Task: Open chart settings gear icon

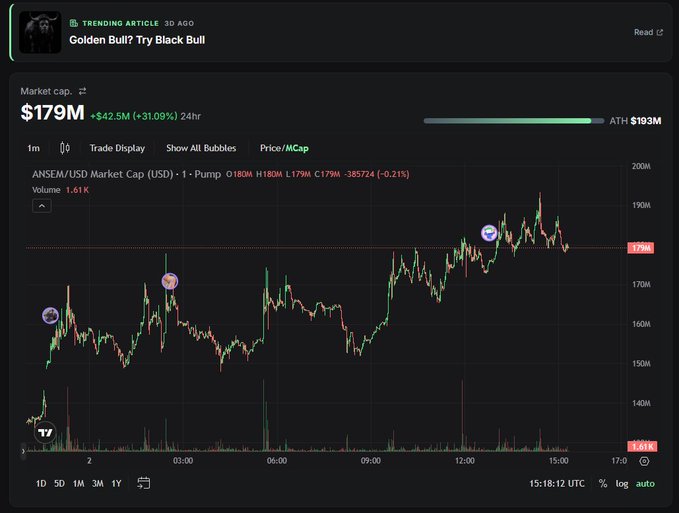Action: point(644,461)
